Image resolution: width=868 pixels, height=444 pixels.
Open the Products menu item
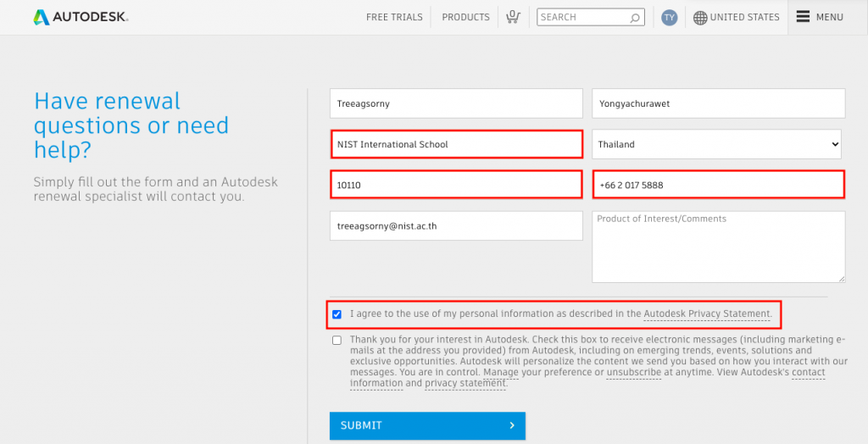[465, 17]
